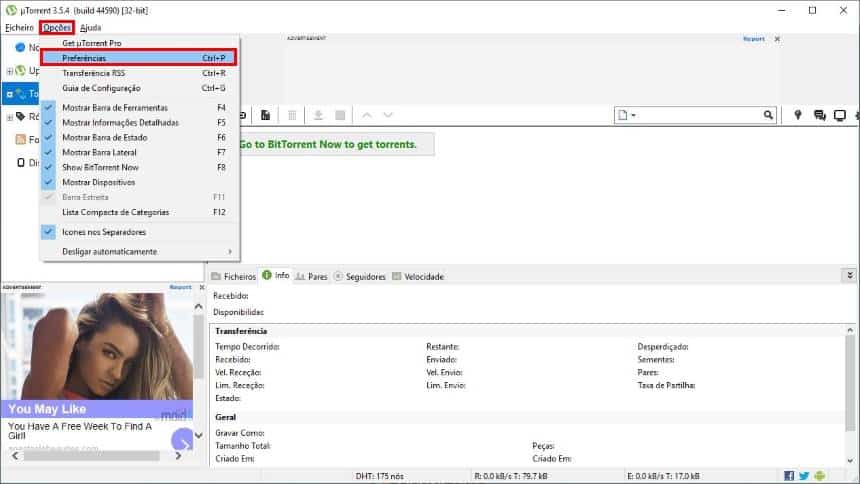Click the start download arrow icon
860x484 pixels.
[x=318, y=115]
